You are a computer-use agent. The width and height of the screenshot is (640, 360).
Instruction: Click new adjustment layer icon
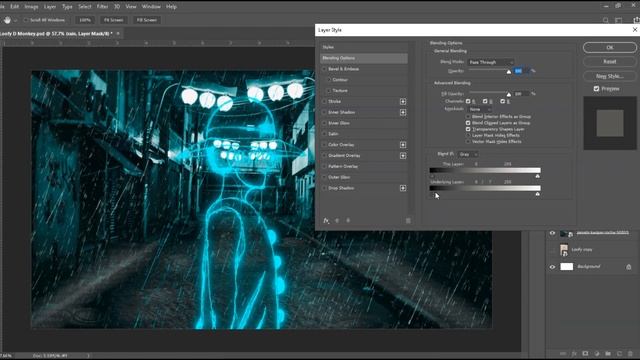coord(597,353)
